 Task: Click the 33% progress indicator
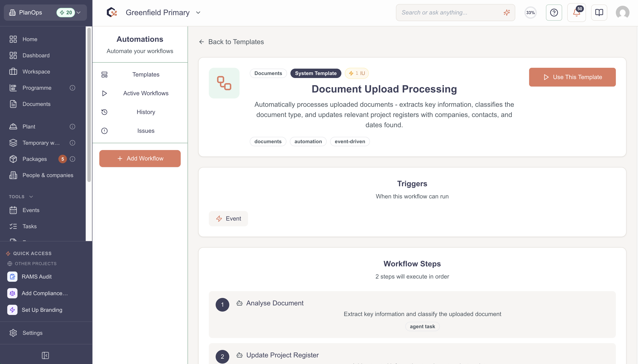(x=530, y=13)
